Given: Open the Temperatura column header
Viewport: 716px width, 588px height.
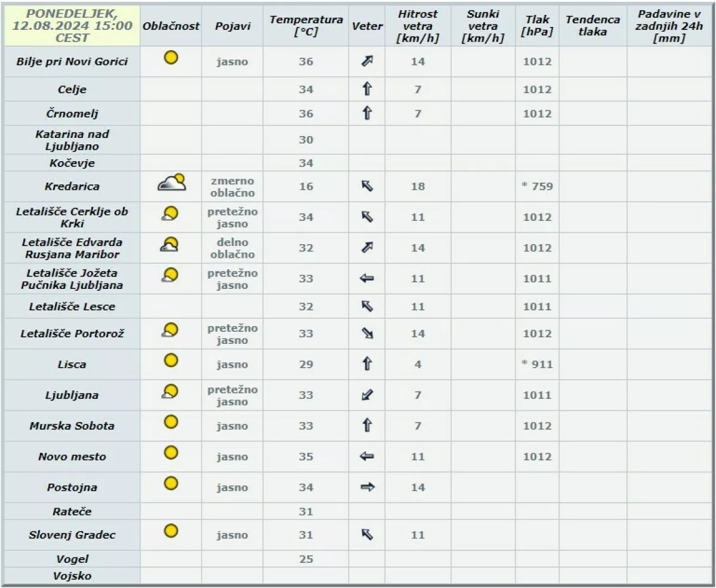Looking at the screenshot, I should pyautogui.click(x=306, y=26).
